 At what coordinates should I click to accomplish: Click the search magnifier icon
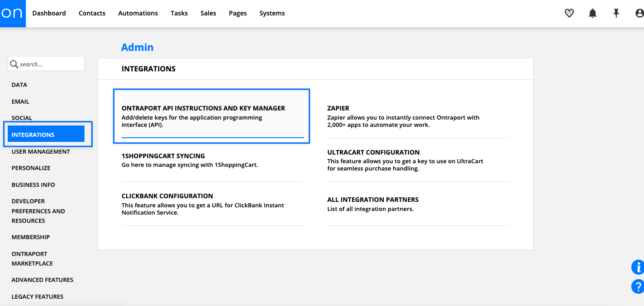coord(14,64)
